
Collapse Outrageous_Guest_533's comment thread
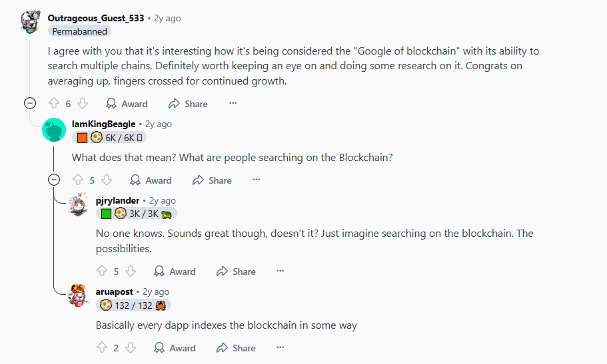tap(30, 103)
